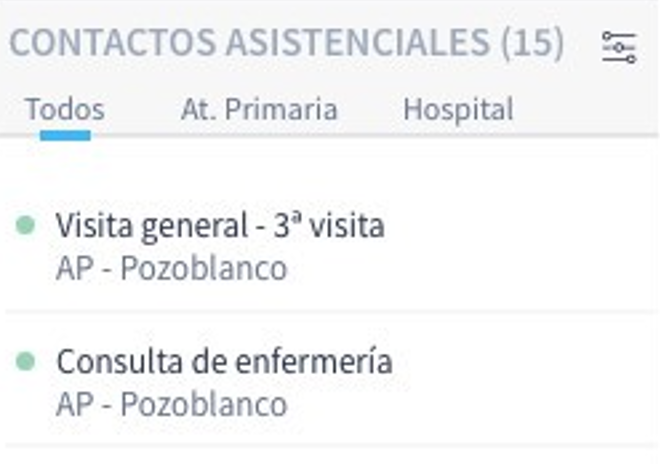
Task: Click the divider below Consulta de enfermería
Action: [x=330, y=445]
